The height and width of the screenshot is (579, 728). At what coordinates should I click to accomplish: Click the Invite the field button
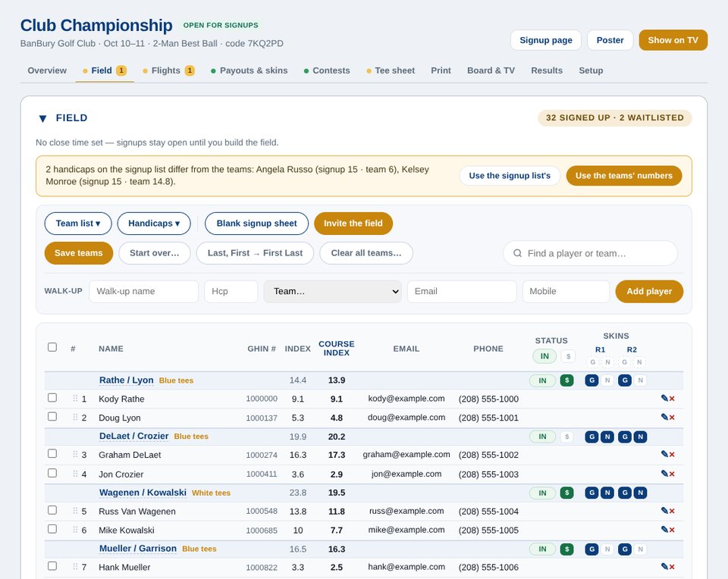point(353,224)
